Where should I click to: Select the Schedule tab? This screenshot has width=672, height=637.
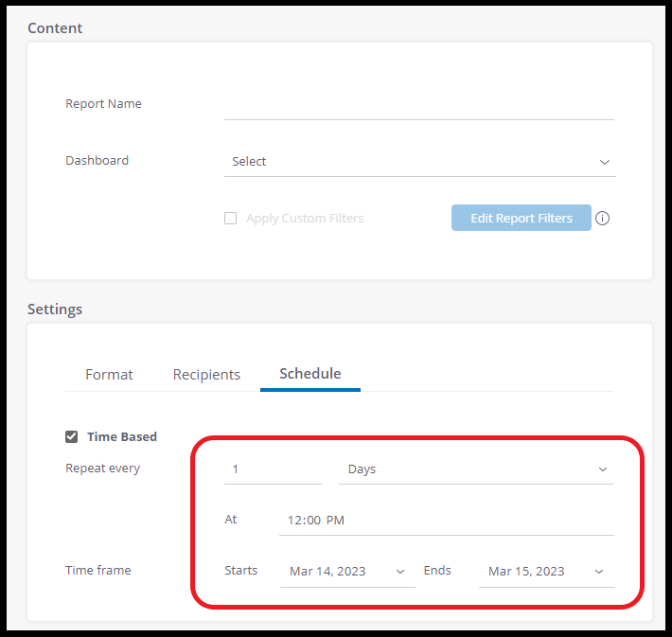310,374
